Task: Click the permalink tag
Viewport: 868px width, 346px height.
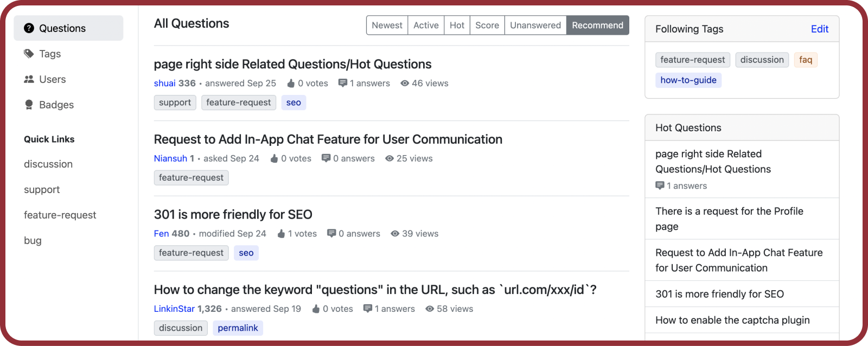Action: click(238, 328)
